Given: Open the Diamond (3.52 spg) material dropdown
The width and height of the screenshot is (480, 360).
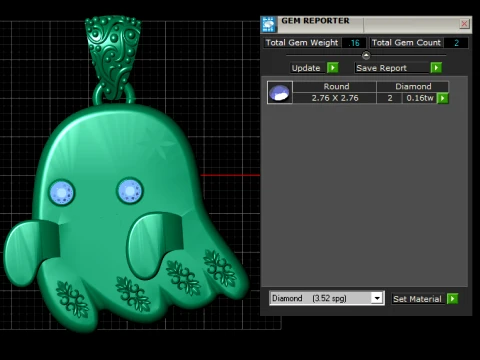Looking at the screenshot, I should tap(327, 298).
